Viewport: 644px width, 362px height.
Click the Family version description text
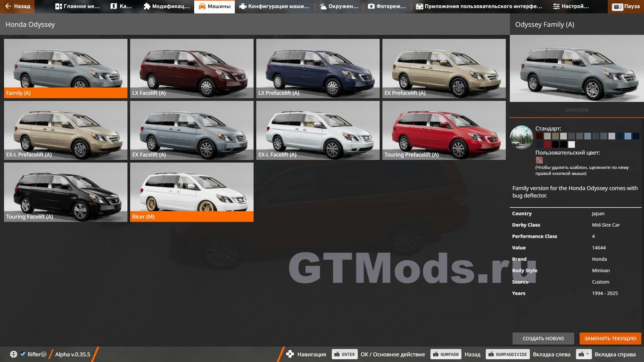[x=575, y=192]
